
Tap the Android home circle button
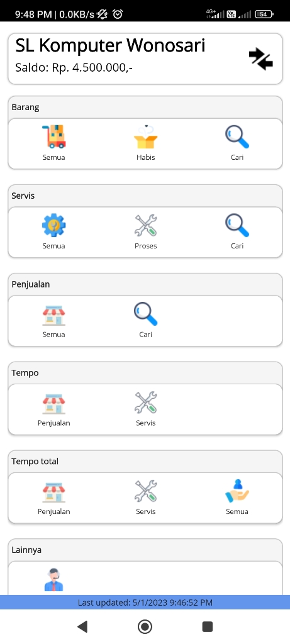145,626
